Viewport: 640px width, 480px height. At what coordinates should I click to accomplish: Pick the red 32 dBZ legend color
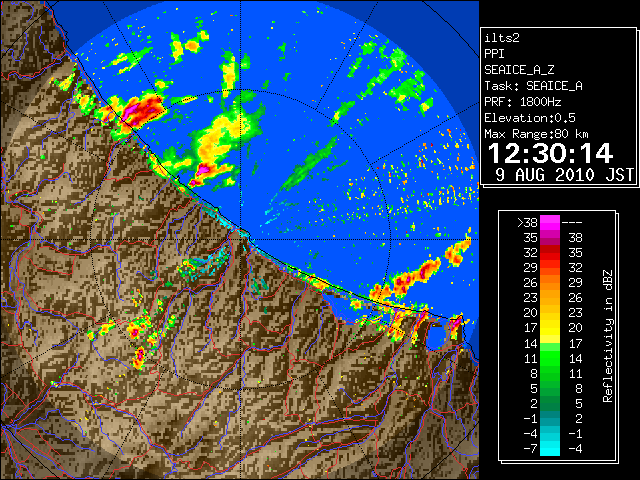pos(550,253)
